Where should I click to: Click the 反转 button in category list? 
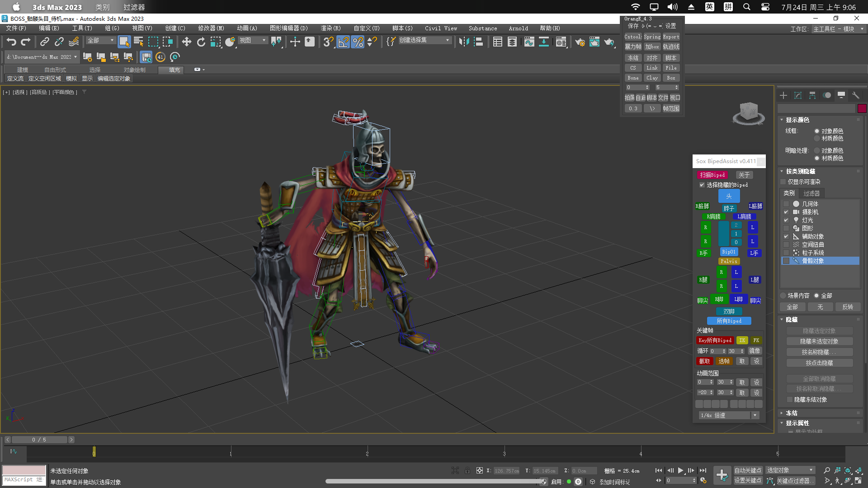point(847,307)
